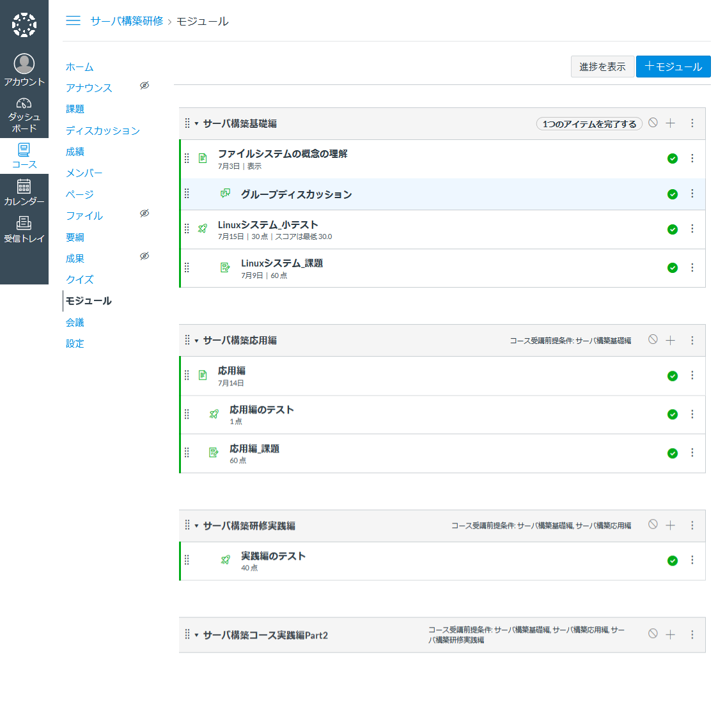Open options for グループディスカッション item

tap(692, 194)
